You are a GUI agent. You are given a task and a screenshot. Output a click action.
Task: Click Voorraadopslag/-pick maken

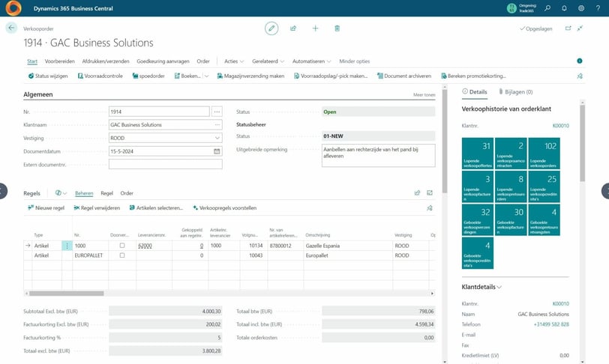click(331, 76)
